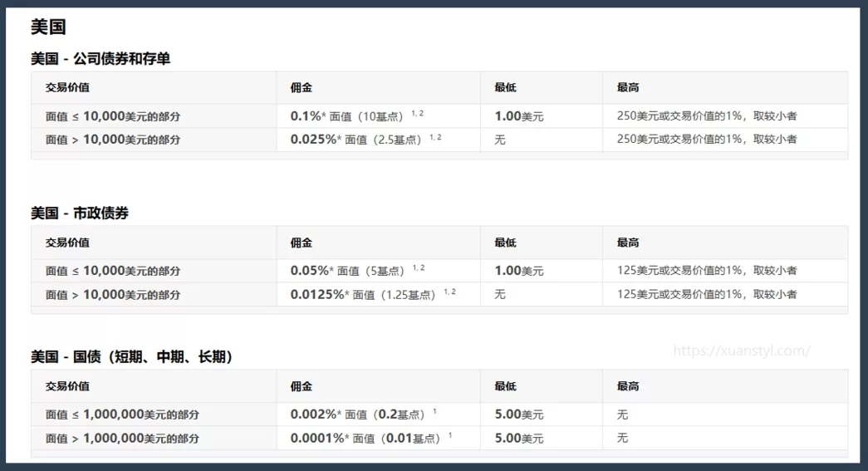This screenshot has width=868, height=471.
Task: Click the "美国 - 市政债券" section heading
Action: click(79, 213)
